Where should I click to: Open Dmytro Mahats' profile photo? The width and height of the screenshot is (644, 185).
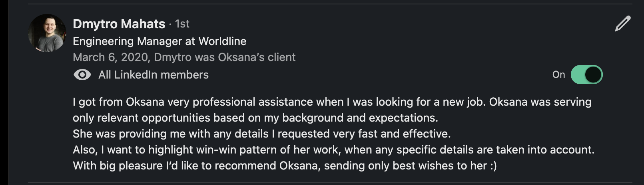pyautogui.click(x=47, y=33)
